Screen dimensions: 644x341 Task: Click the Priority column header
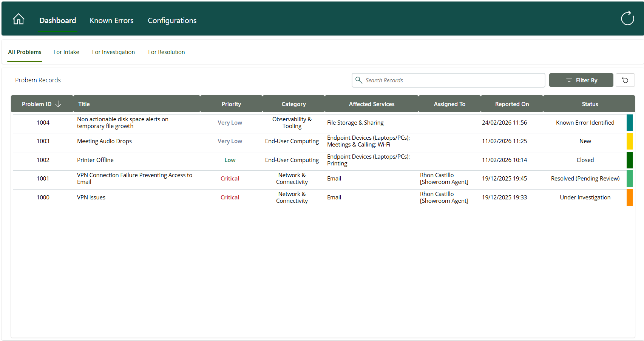point(231,104)
